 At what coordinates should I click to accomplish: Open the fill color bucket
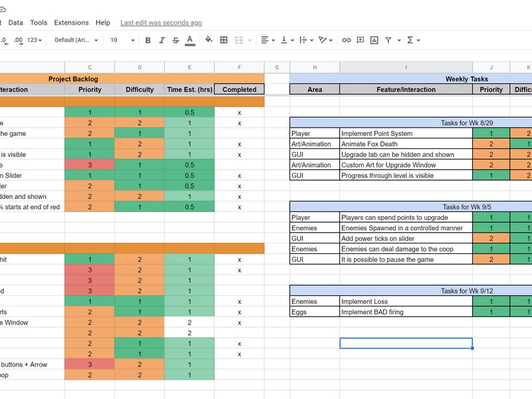[209, 40]
